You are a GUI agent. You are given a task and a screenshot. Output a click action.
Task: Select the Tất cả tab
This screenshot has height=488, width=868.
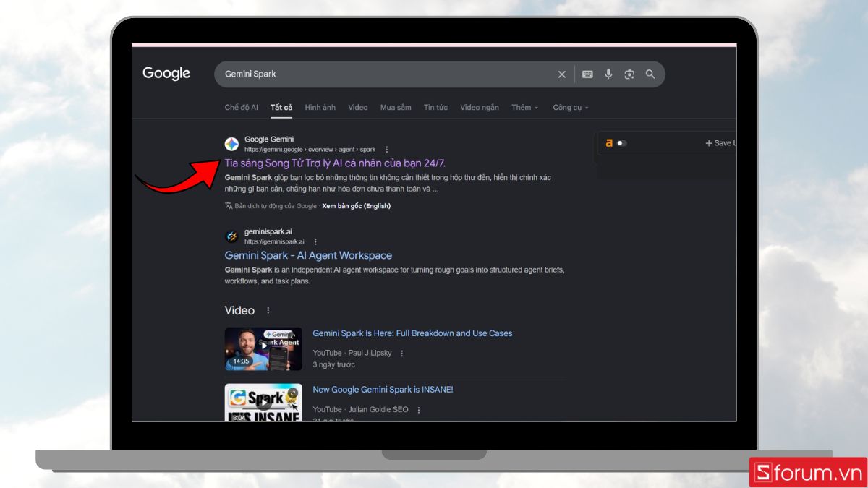point(281,108)
